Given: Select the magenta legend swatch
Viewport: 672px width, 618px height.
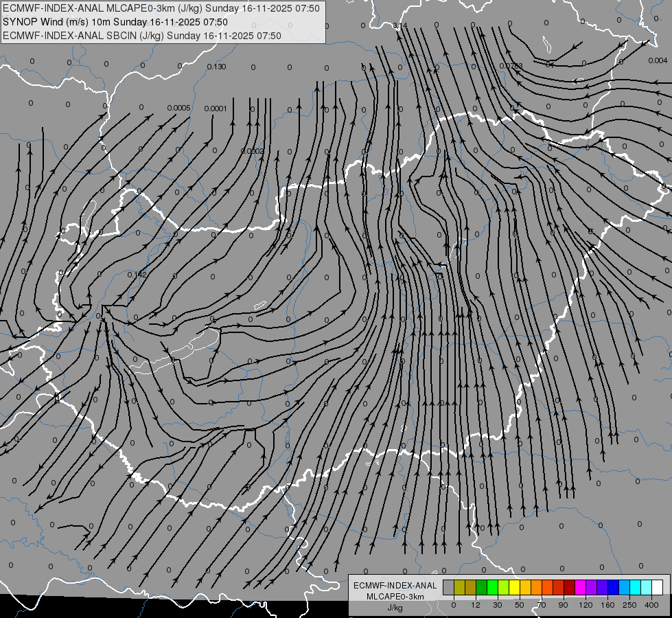Looking at the screenshot, I should (580, 587).
